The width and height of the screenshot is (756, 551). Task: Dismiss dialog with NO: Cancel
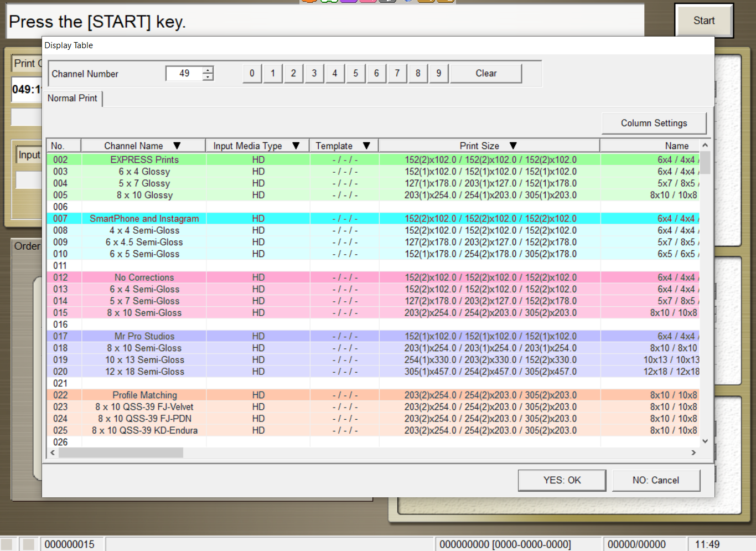pyautogui.click(x=656, y=480)
